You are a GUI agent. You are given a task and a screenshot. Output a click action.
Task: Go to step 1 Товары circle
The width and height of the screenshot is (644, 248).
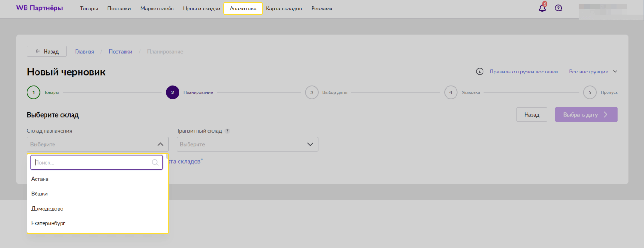pos(33,92)
